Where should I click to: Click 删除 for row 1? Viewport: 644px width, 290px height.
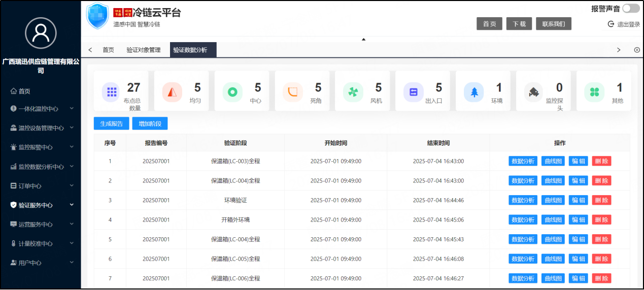(x=601, y=161)
